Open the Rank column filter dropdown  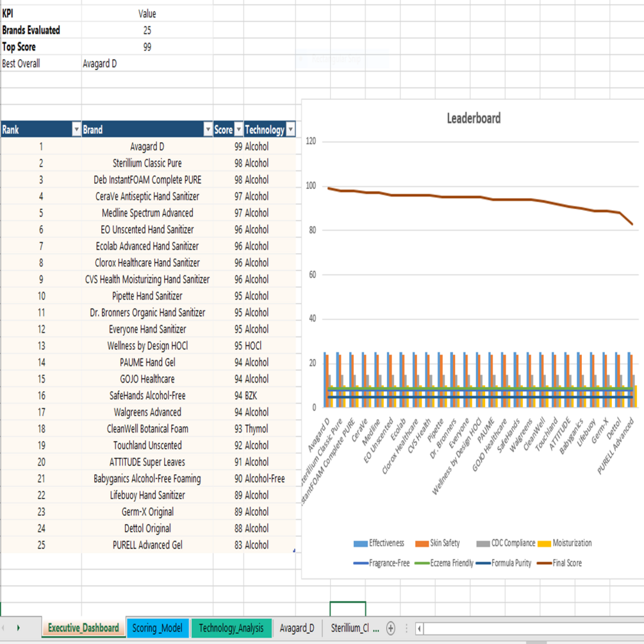(x=76, y=130)
